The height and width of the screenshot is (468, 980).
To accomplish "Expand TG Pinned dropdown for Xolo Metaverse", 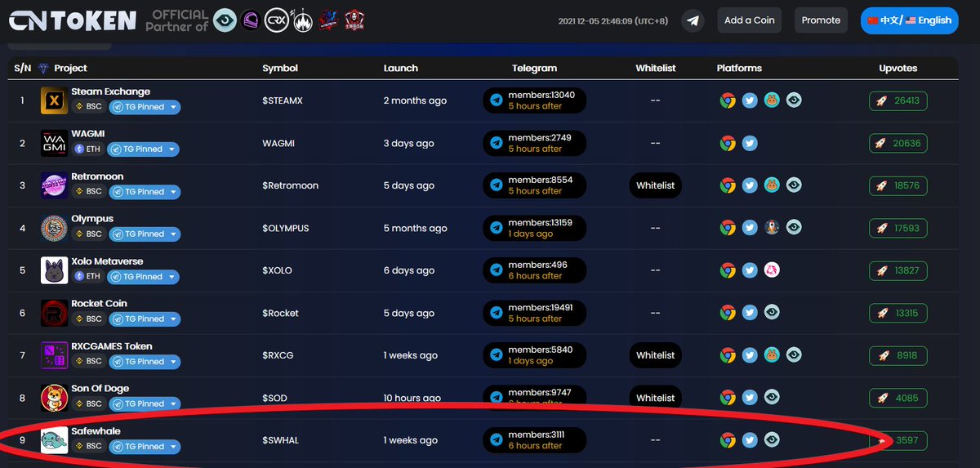I will pos(144,277).
